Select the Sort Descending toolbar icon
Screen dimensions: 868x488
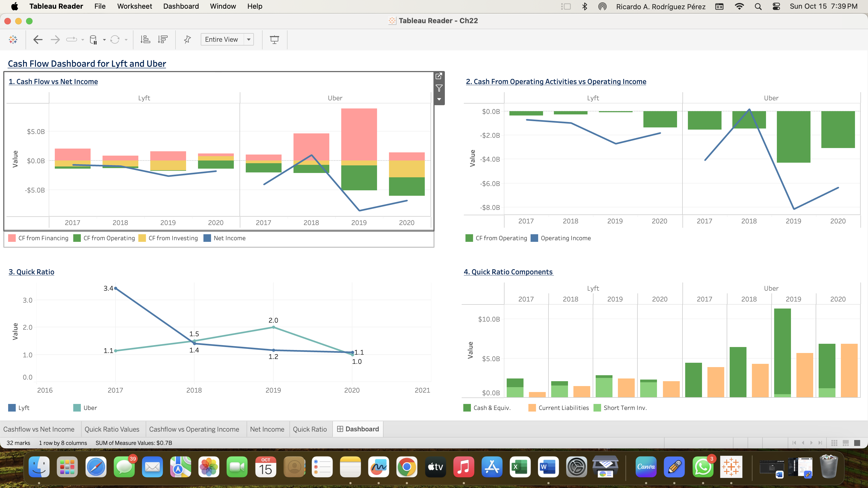click(162, 39)
